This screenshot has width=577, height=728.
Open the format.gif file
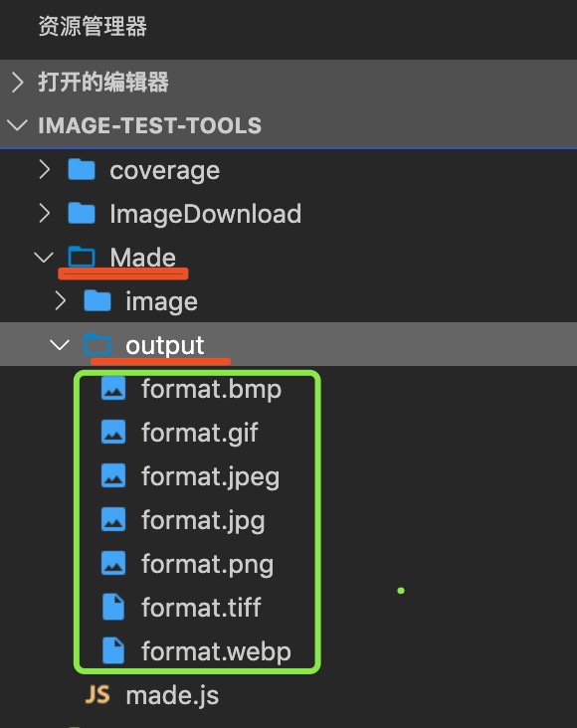pyautogui.click(x=199, y=433)
